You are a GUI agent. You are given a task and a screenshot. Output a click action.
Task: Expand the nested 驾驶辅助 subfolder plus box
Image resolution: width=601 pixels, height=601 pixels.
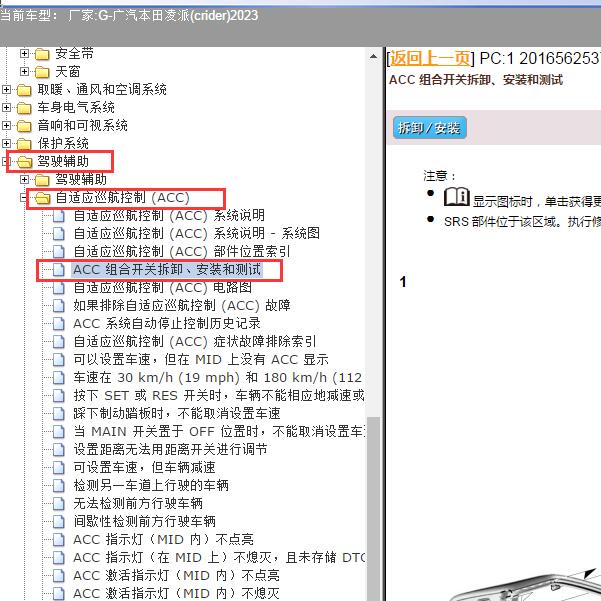tap(24, 179)
